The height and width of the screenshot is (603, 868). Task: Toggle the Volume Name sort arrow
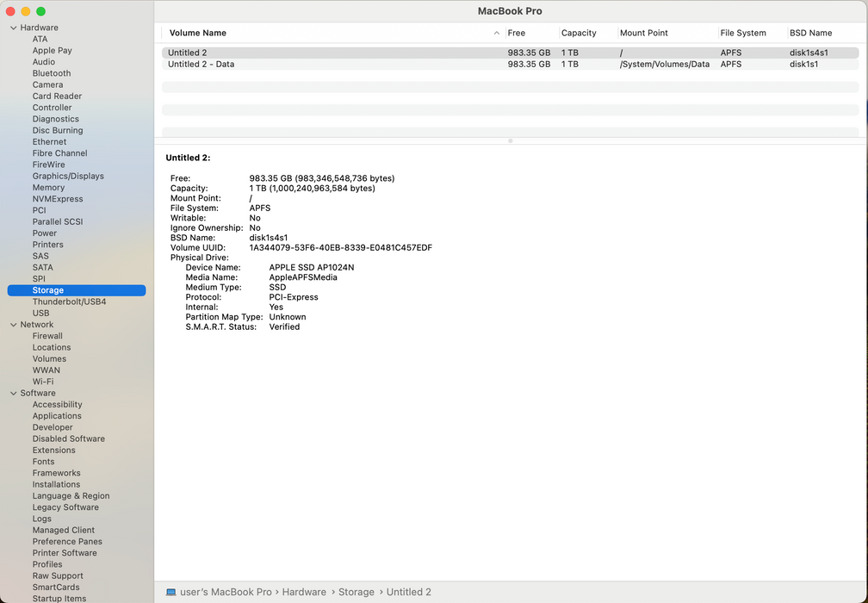497,34
